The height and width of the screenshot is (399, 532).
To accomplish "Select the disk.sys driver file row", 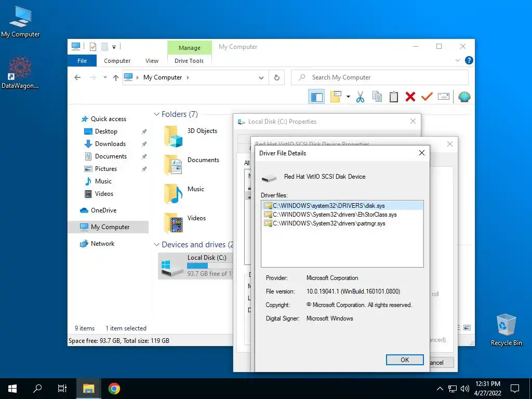I will (342, 206).
